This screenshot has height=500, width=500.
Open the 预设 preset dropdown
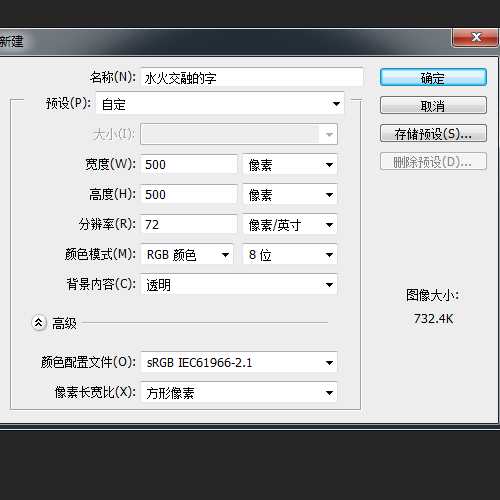220,104
